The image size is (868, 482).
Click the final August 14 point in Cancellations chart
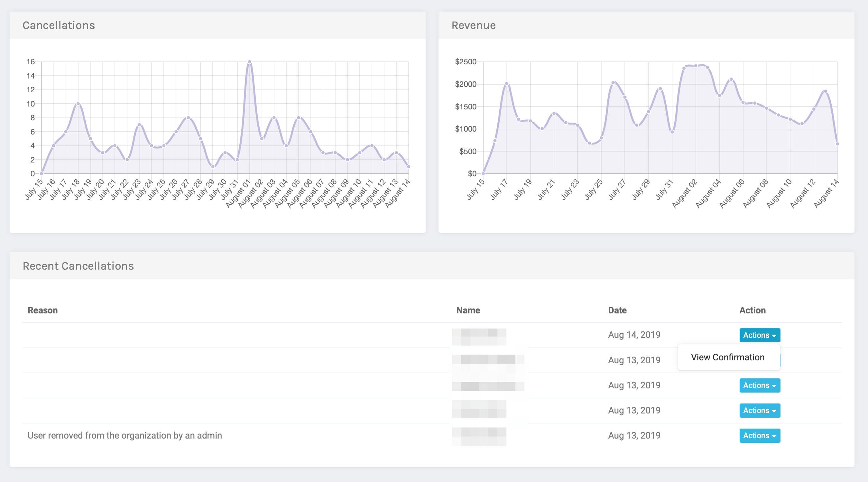[408, 166]
